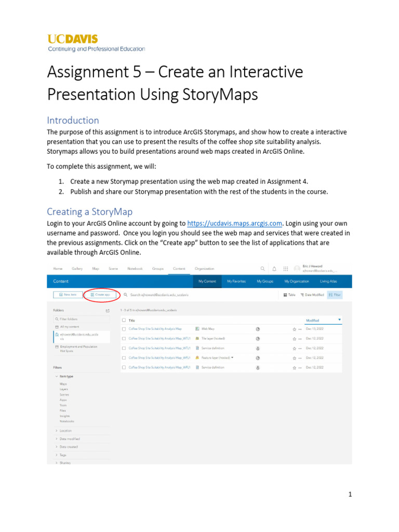Open the notifications bell icon
Viewport: 399px width, 532px height.
274,269
